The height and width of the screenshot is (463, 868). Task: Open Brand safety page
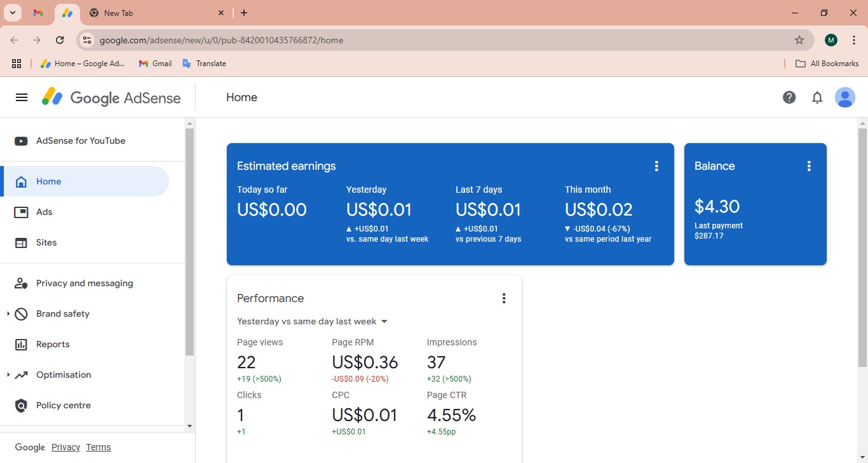pyautogui.click(x=63, y=314)
